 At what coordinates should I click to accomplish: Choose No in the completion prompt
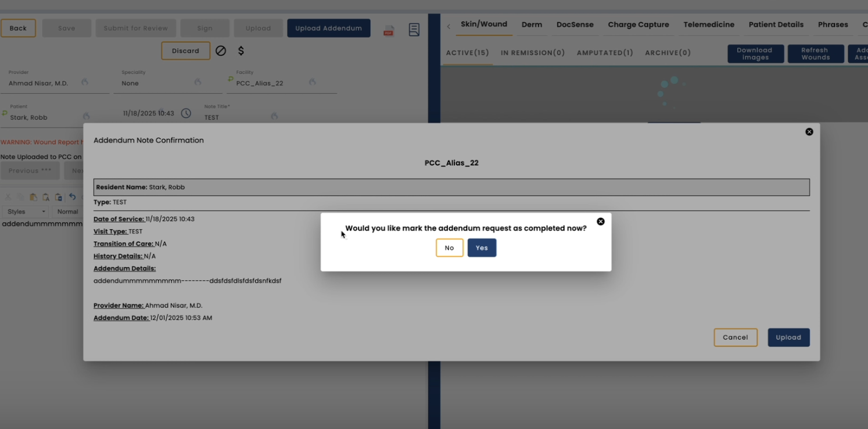[x=449, y=248]
